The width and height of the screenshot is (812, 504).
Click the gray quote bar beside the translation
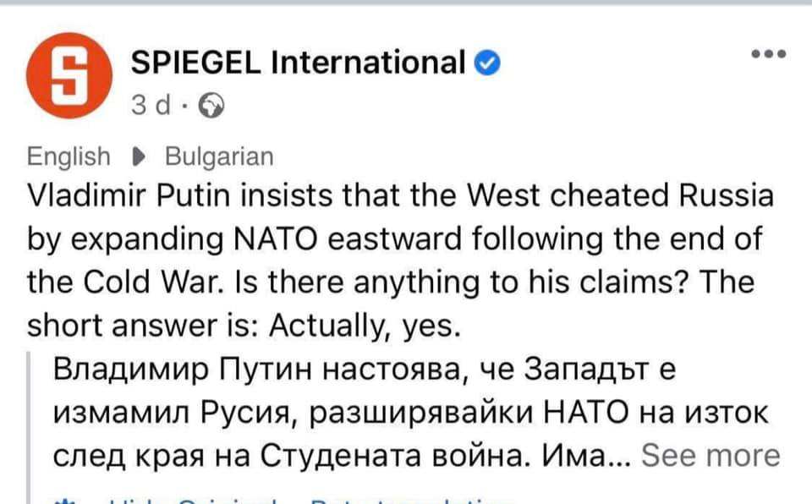[29, 428]
